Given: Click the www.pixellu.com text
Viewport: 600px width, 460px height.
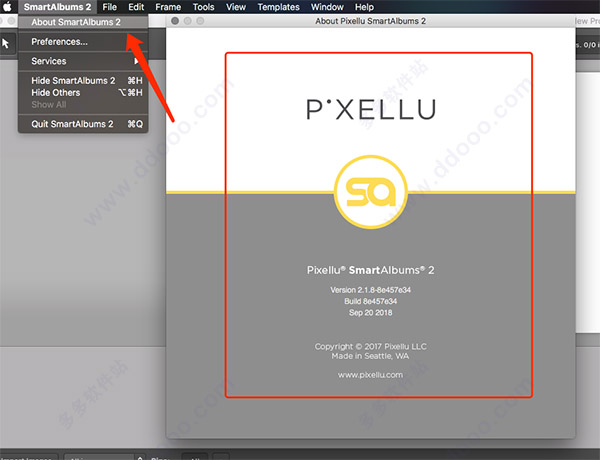Looking at the screenshot, I should pyautogui.click(x=370, y=375).
